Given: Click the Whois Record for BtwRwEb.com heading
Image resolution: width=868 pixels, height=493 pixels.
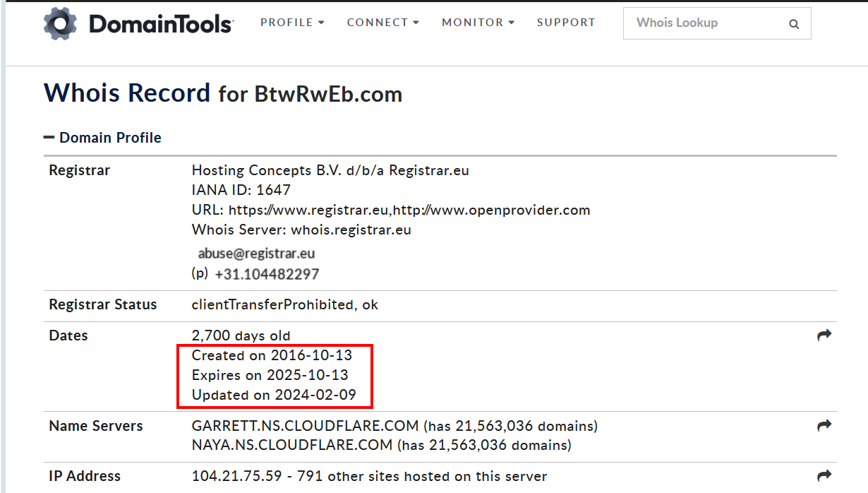Looking at the screenshot, I should click(x=223, y=93).
